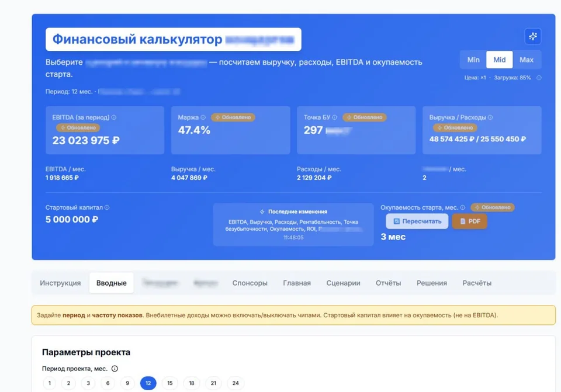Open info icon beside Период проекта

tap(115, 369)
